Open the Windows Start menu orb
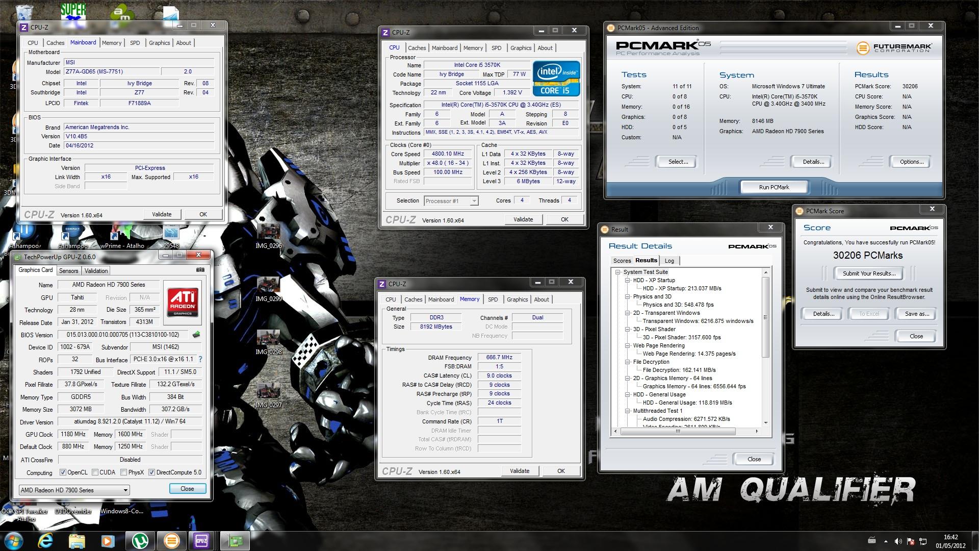Image resolution: width=980 pixels, height=551 pixels. 13,541
